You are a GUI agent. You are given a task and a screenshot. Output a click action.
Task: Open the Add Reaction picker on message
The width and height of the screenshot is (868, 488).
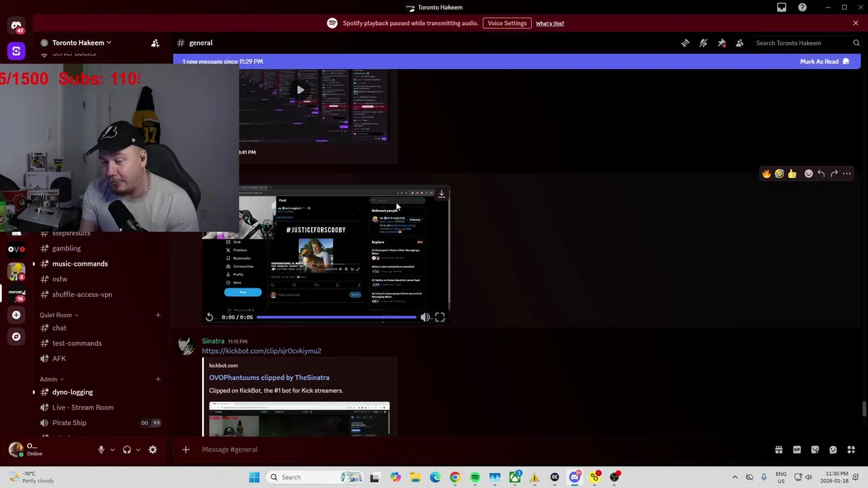pyautogui.click(x=808, y=174)
